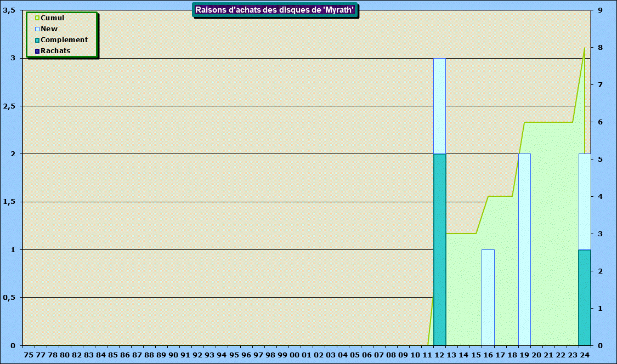617x364 pixels.
Task: Select the New bar segment above year 24
Action: click(x=585, y=202)
